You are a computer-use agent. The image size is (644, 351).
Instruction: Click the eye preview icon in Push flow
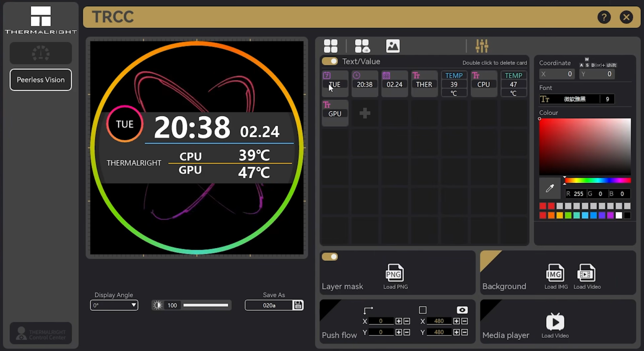point(462,310)
